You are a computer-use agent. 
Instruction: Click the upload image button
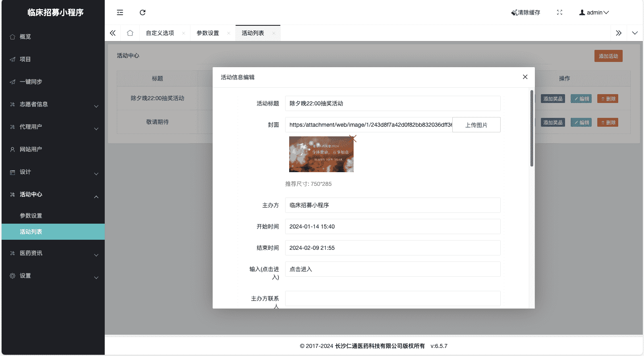[x=476, y=125]
